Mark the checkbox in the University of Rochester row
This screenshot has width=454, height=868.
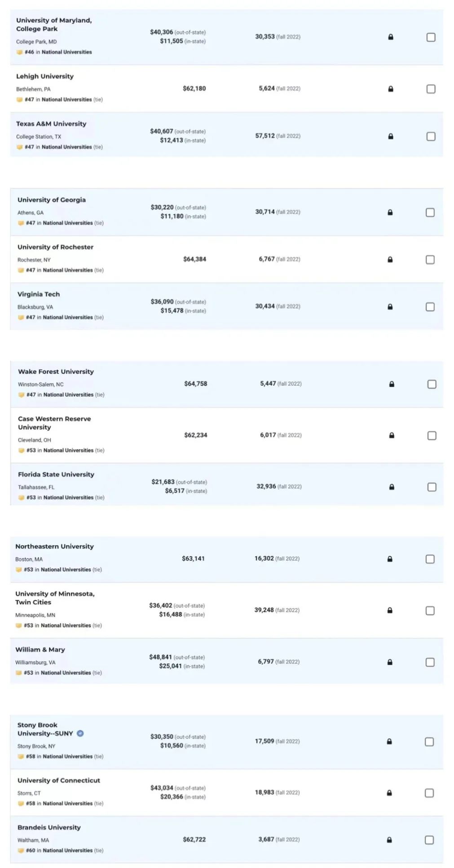tap(430, 260)
